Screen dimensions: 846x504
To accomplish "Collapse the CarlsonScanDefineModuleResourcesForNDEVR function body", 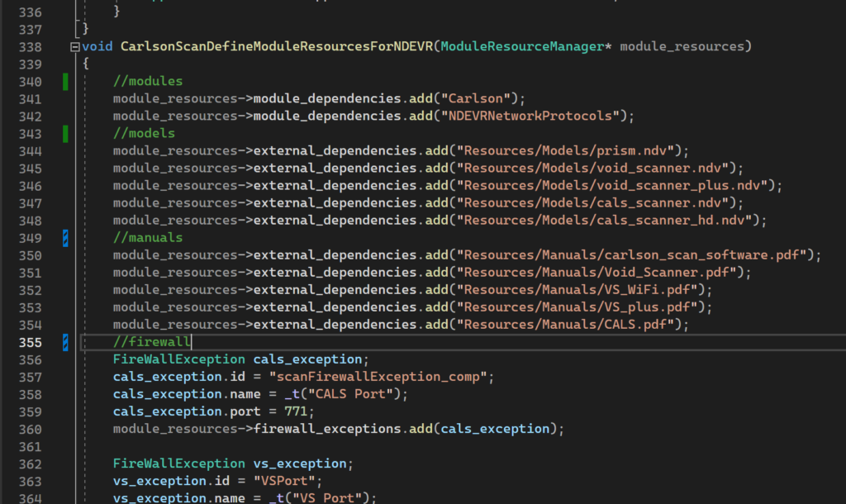I will click(74, 47).
